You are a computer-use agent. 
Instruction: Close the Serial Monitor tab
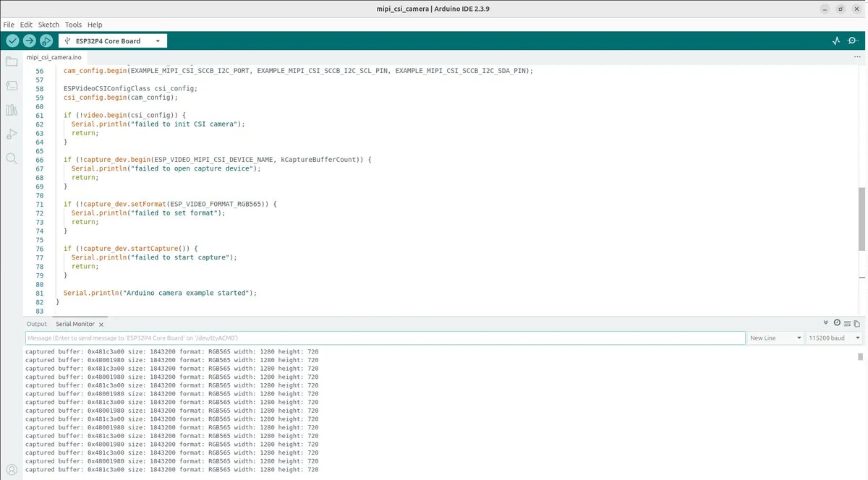click(x=101, y=325)
